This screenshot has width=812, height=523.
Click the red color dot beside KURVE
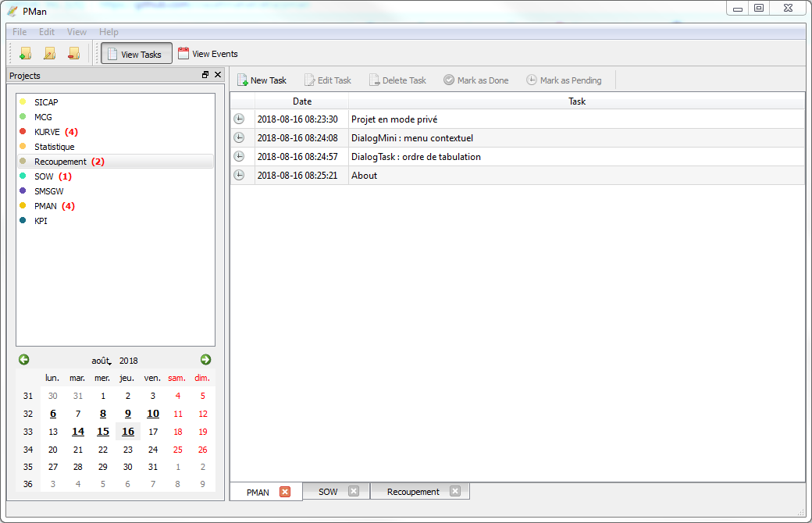(23, 131)
